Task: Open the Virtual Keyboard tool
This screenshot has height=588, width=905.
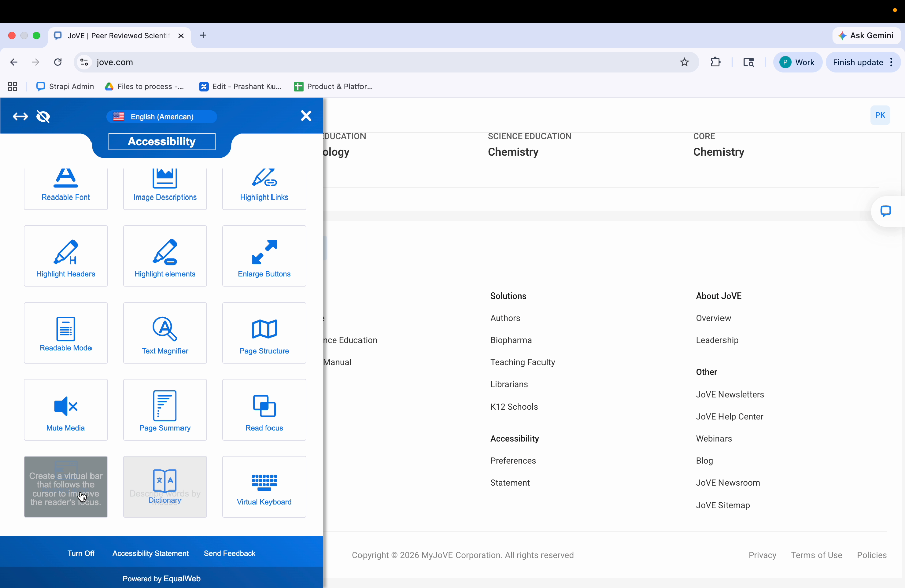Action: point(264,486)
